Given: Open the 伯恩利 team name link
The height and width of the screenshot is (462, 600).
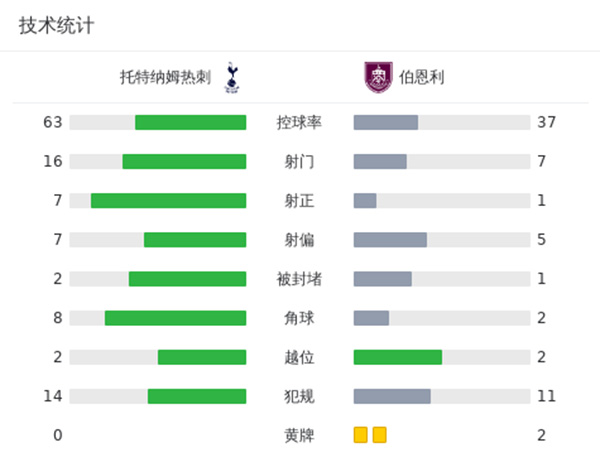Looking at the screenshot, I should click(422, 77).
